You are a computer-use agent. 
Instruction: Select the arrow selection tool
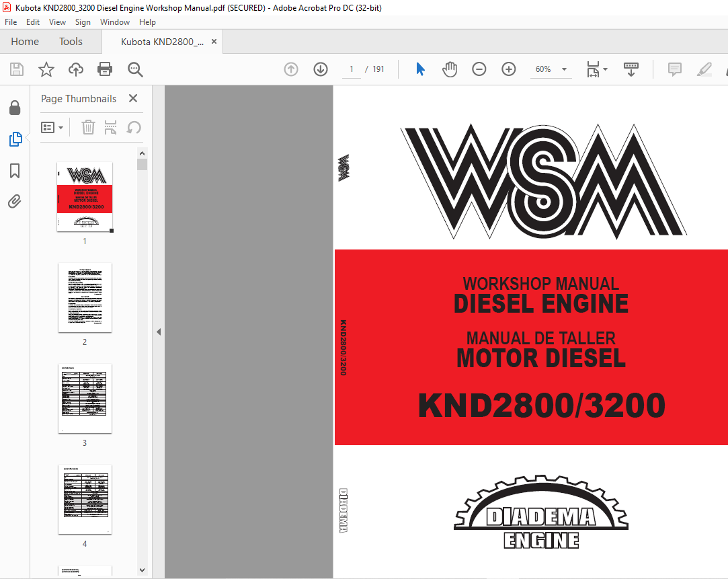click(420, 69)
